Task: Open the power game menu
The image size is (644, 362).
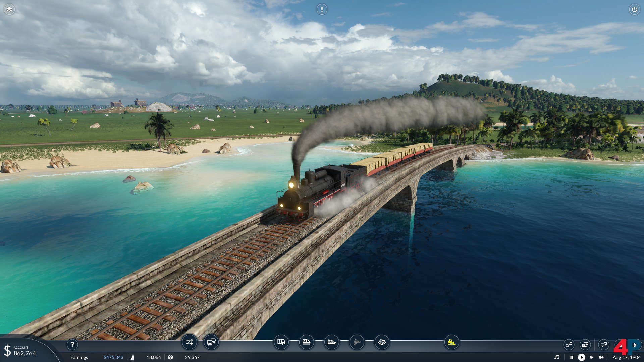Action: point(634,9)
